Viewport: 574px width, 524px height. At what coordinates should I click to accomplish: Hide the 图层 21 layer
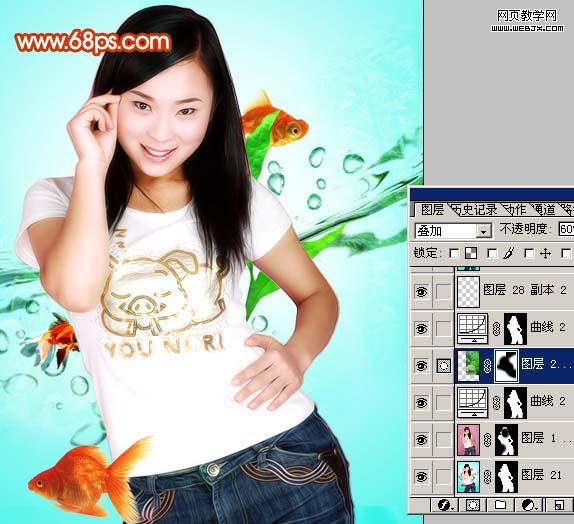pos(421,476)
